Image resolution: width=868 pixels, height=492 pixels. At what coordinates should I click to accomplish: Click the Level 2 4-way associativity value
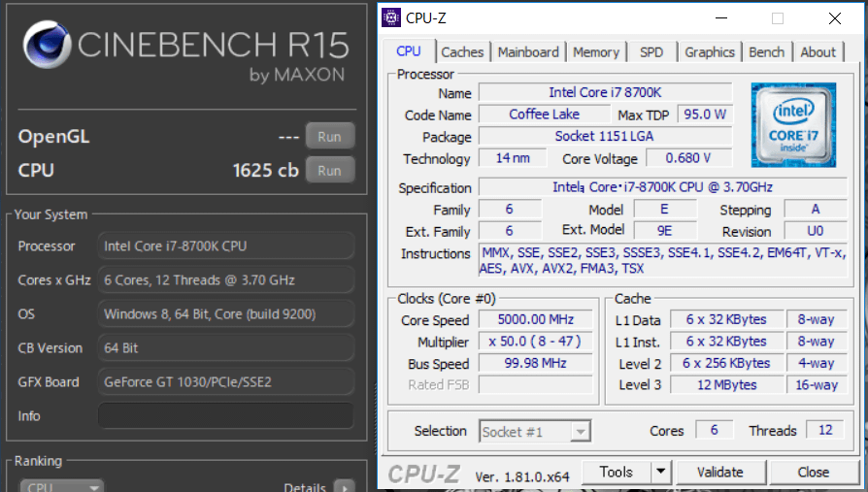(817, 363)
